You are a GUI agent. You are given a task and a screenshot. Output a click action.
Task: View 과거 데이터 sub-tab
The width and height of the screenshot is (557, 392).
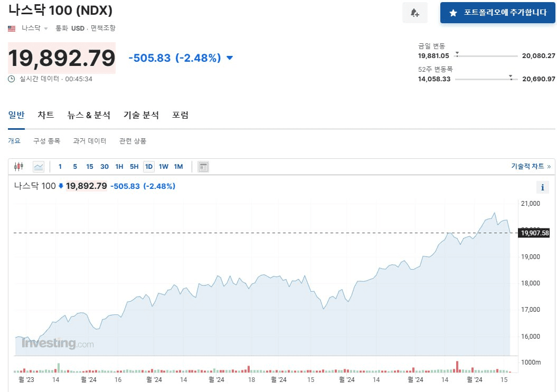click(x=90, y=141)
